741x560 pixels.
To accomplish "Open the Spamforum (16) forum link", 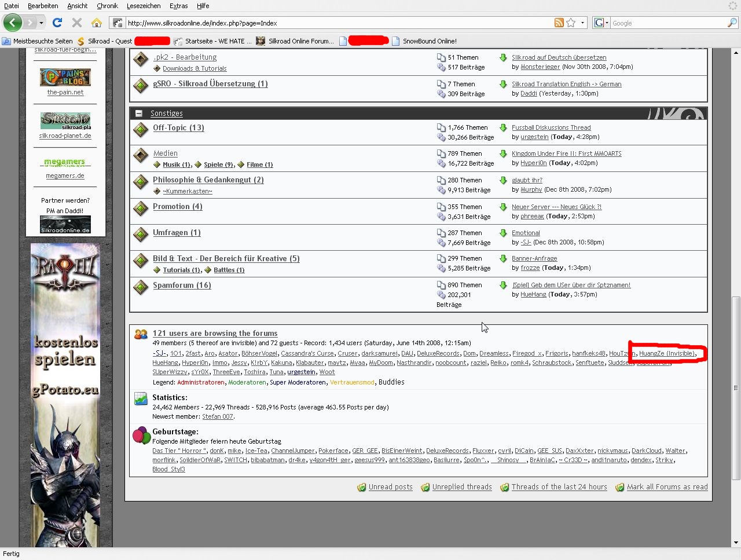I will tap(182, 285).
